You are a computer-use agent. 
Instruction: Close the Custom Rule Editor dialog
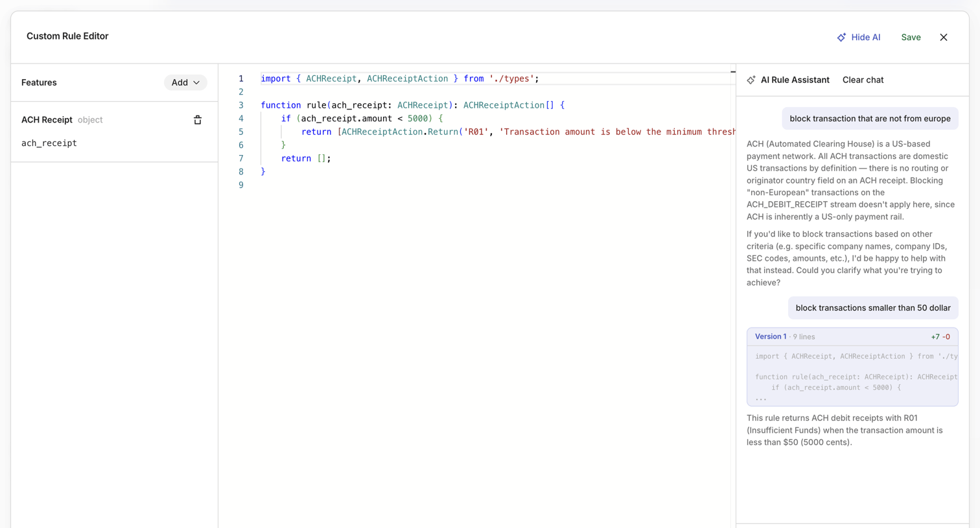pyautogui.click(x=944, y=38)
